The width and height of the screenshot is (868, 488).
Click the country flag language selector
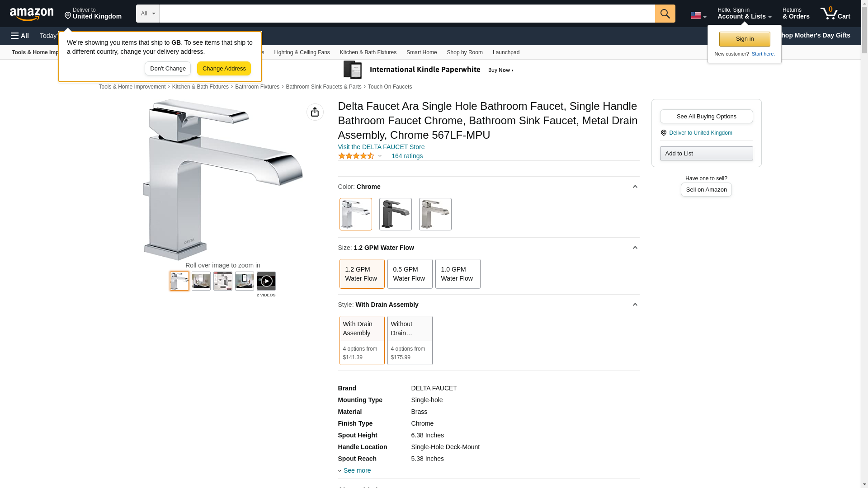(698, 15)
